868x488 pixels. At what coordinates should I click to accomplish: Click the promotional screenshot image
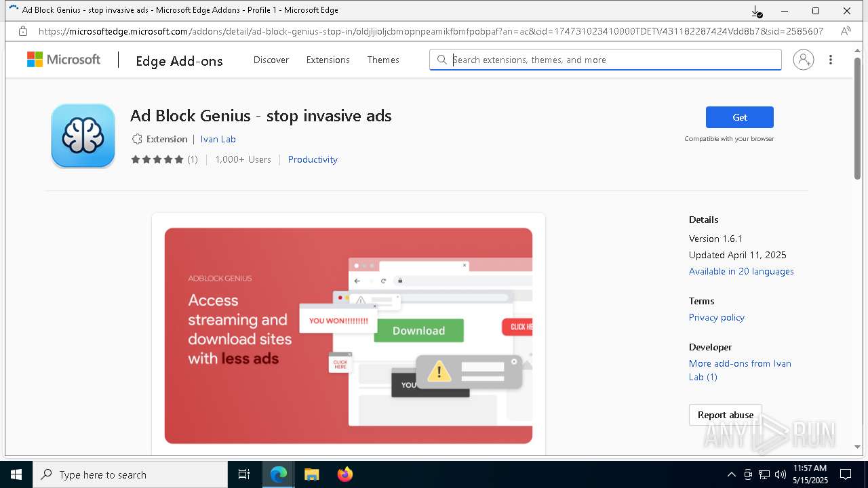348,335
